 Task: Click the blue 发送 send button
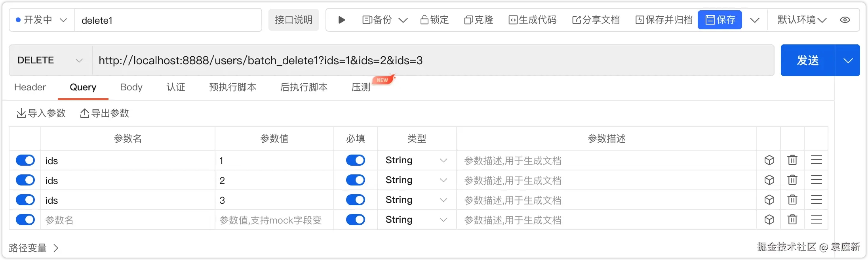(808, 60)
